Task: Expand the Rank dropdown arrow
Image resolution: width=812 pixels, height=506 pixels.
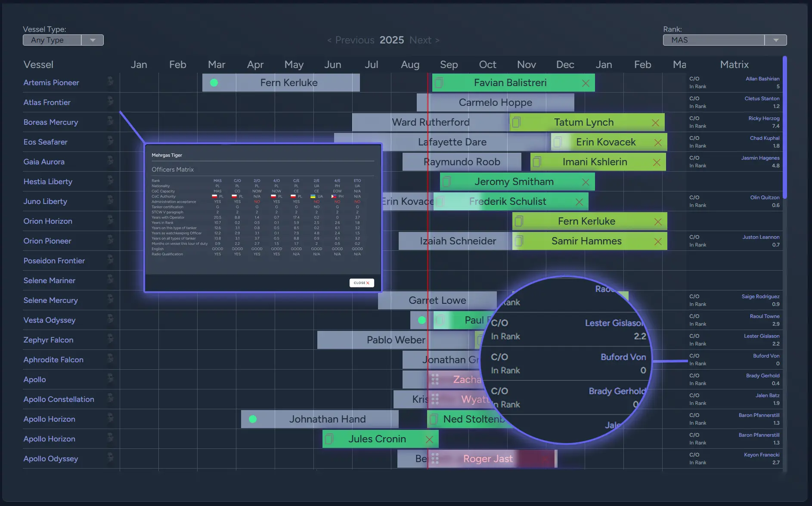Action: pos(775,40)
